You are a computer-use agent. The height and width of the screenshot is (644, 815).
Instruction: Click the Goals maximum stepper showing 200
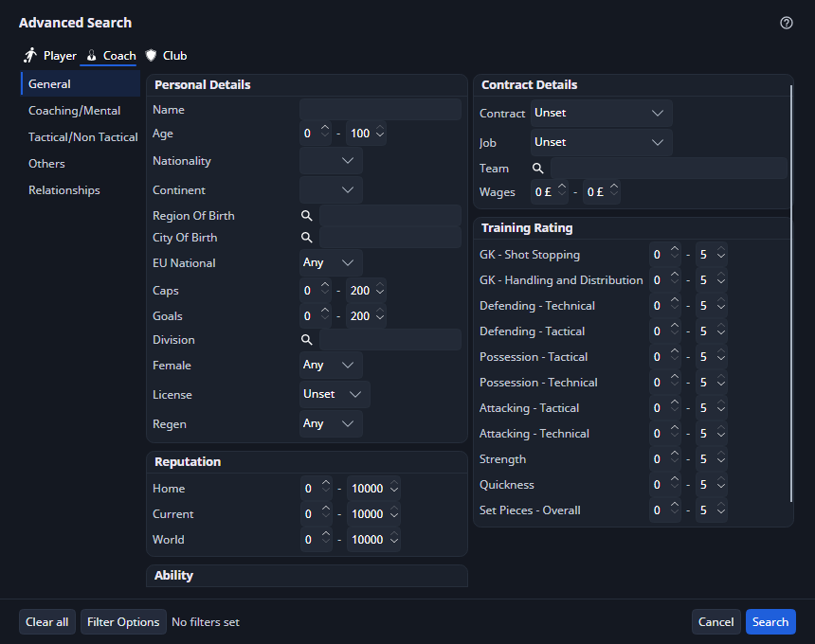(367, 315)
